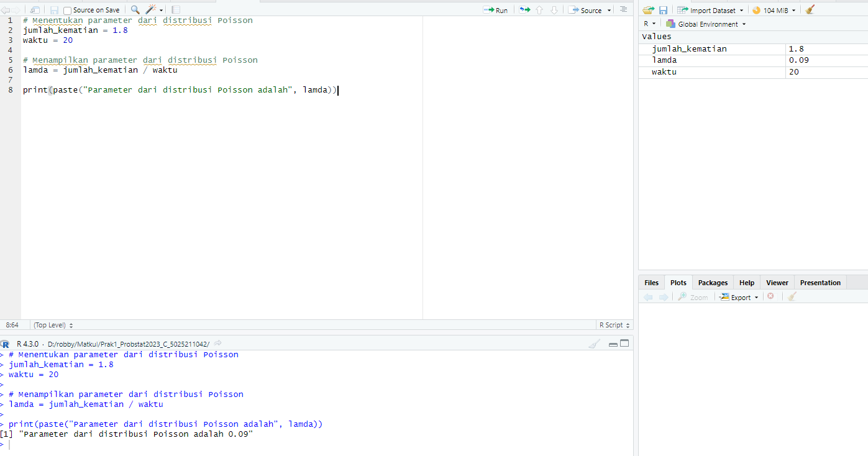This screenshot has width=868, height=456.
Task: Save the current script with disk icon
Action: pyautogui.click(x=54, y=10)
